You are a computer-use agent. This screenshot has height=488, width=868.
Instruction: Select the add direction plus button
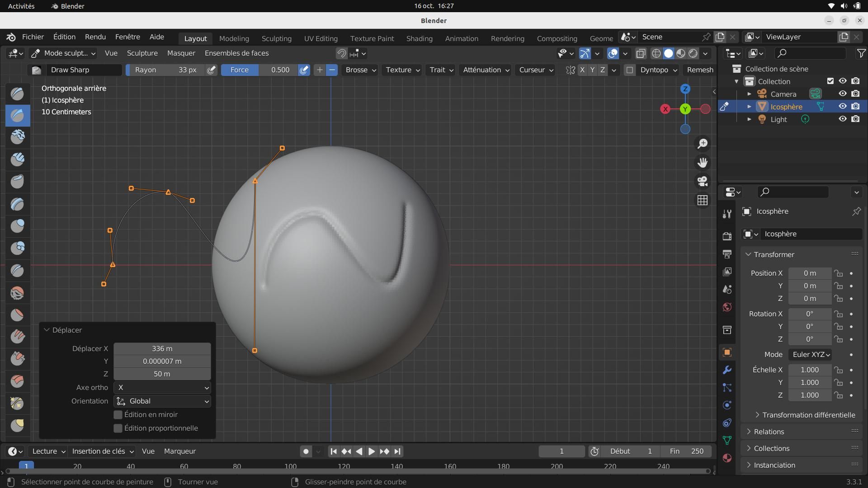point(320,70)
